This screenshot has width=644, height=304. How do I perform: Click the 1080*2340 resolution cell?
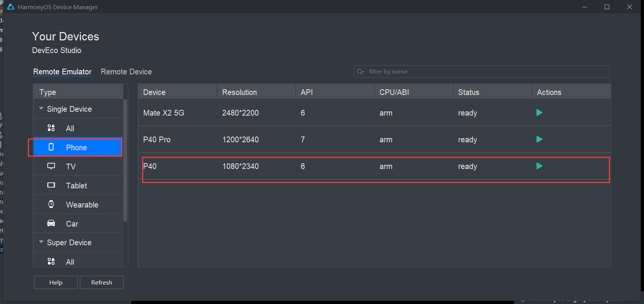[240, 166]
